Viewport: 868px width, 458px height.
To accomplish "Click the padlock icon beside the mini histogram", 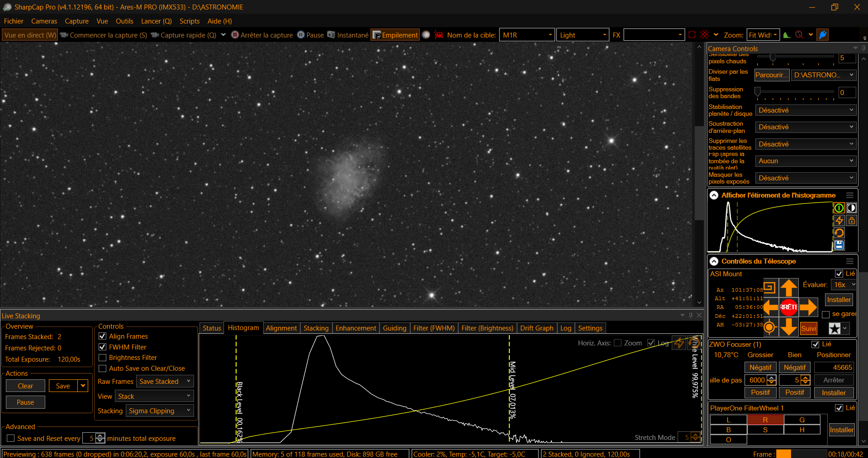I will click(x=852, y=220).
